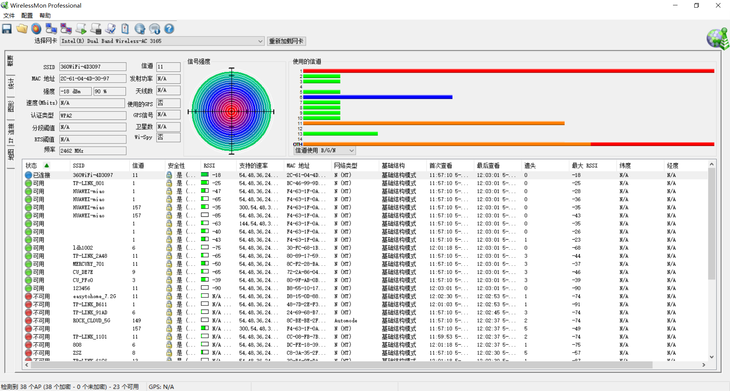Click the SSID field showing 360WiFi
This screenshot has width=730, height=391.
pyautogui.click(x=93, y=67)
